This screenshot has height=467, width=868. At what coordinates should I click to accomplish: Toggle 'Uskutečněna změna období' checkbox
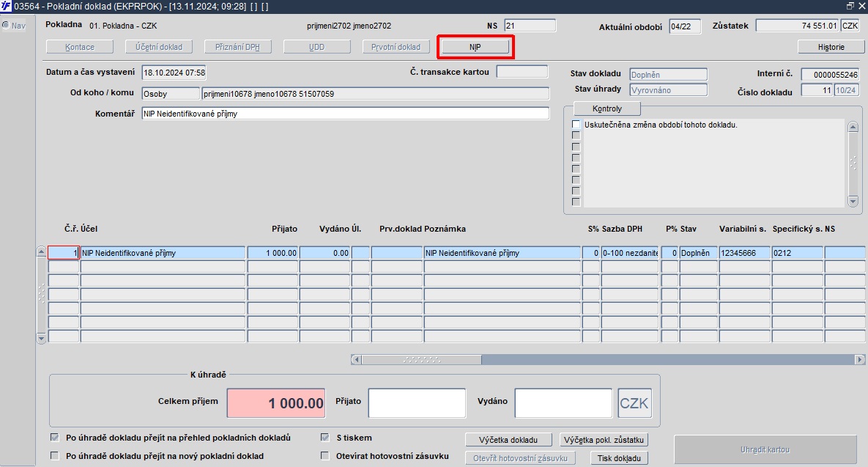576,125
